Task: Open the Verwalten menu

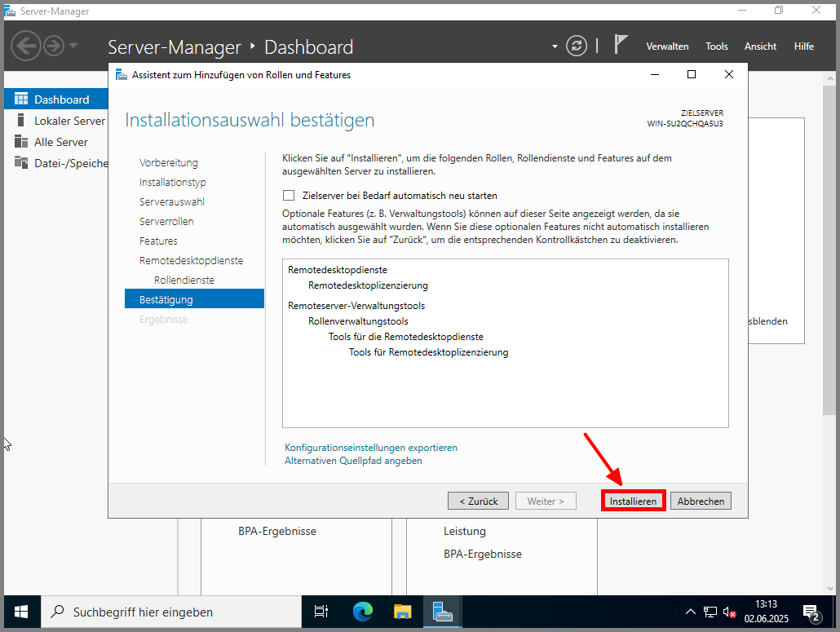Action: (667, 46)
